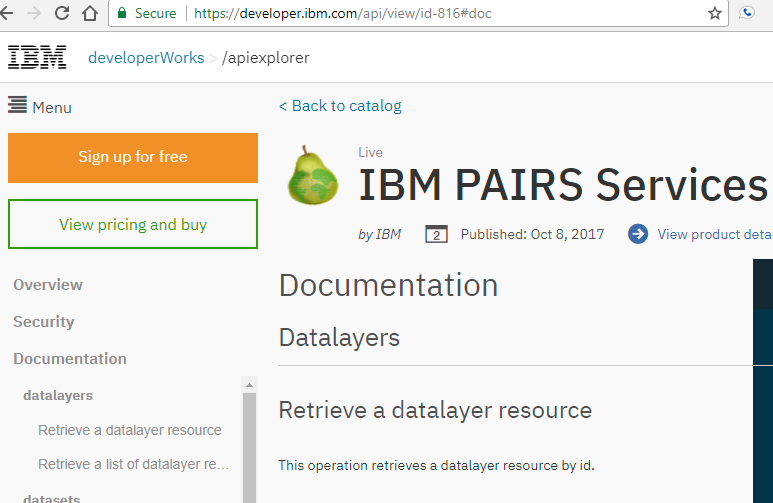Screen dimensions: 773x503
Task: Open the developerWorks breadcrumb link
Action: [x=146, y=58]
